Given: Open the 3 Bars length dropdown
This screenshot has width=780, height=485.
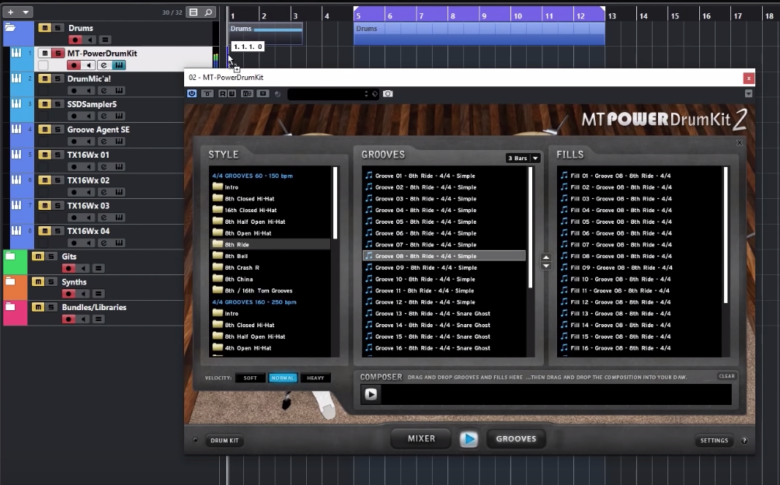Looking at the screenshot, I should [x=523, y=158].
